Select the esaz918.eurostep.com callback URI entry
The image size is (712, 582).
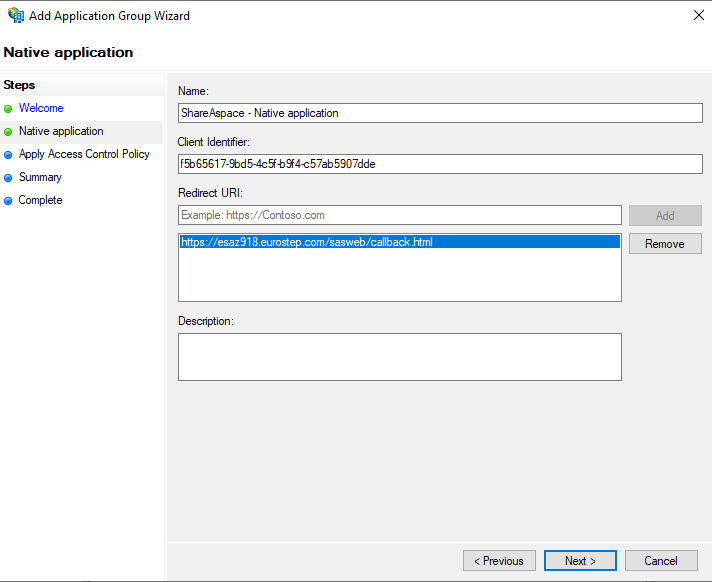pyautogui.click(x=400, y=242)
